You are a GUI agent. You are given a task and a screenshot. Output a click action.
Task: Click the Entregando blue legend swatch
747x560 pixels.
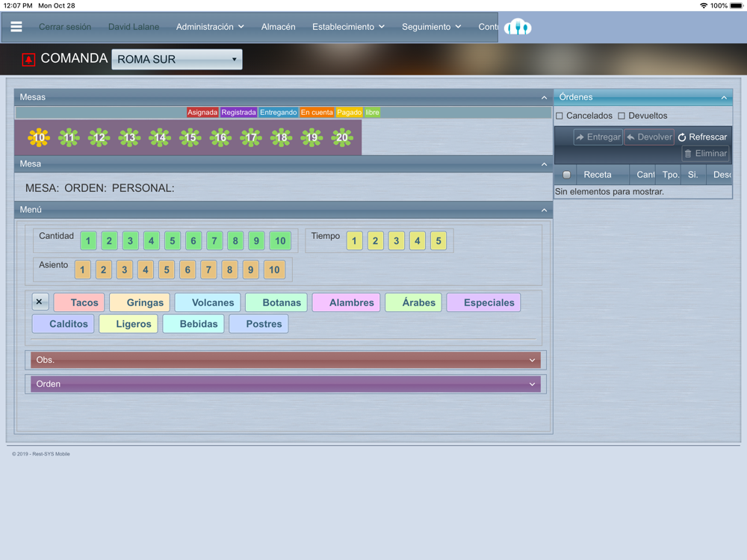point(278,113)
